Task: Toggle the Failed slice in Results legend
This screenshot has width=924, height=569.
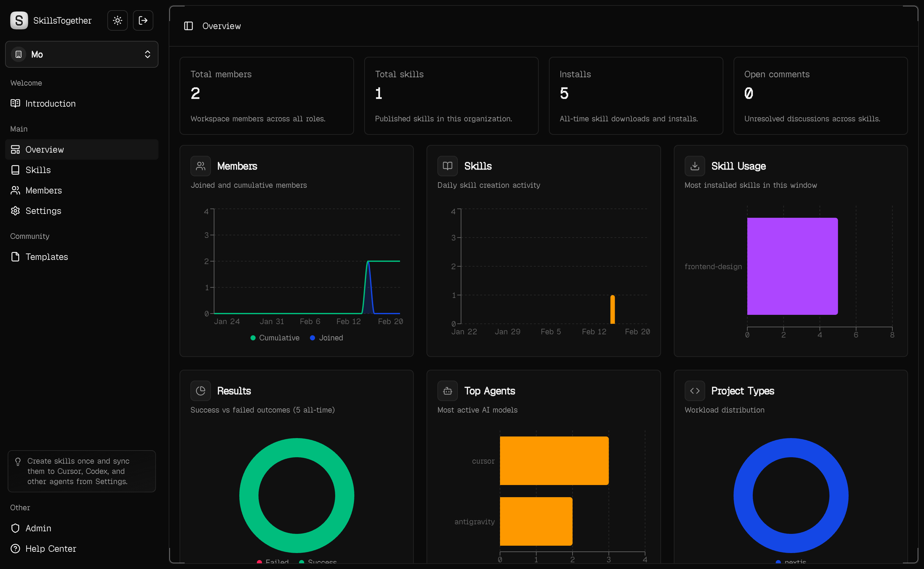Action: click(x=272, y=562)
